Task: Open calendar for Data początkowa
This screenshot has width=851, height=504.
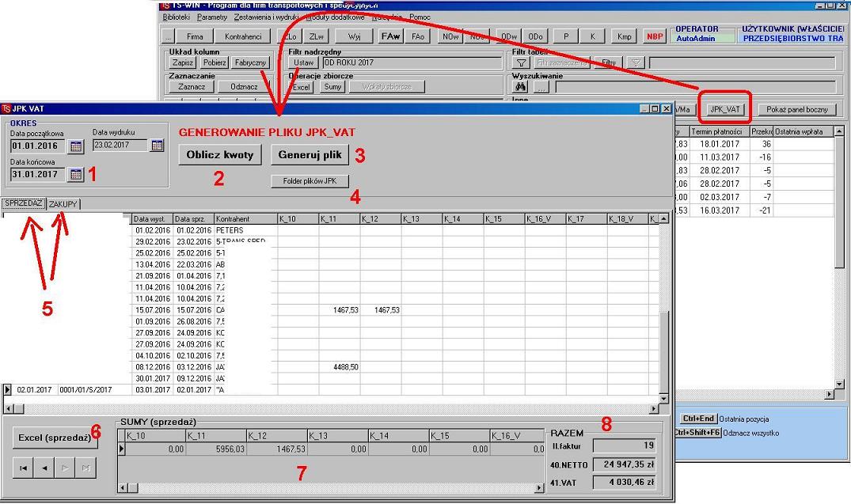Action: click(76, 146)
